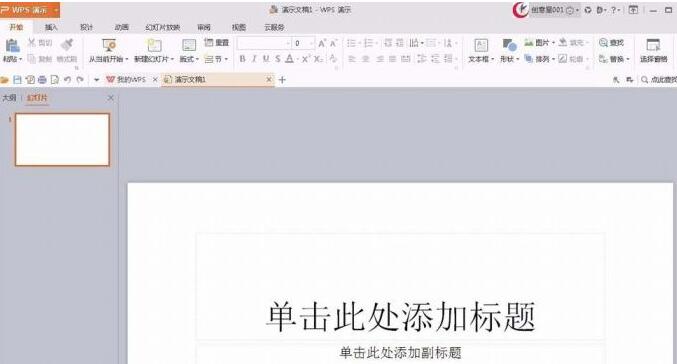Viewport: 677px width, 364px height.
Task: Switch to the 设计 (Design) ribbon tab
Action: pyautogui.click(x=86, y=27)
